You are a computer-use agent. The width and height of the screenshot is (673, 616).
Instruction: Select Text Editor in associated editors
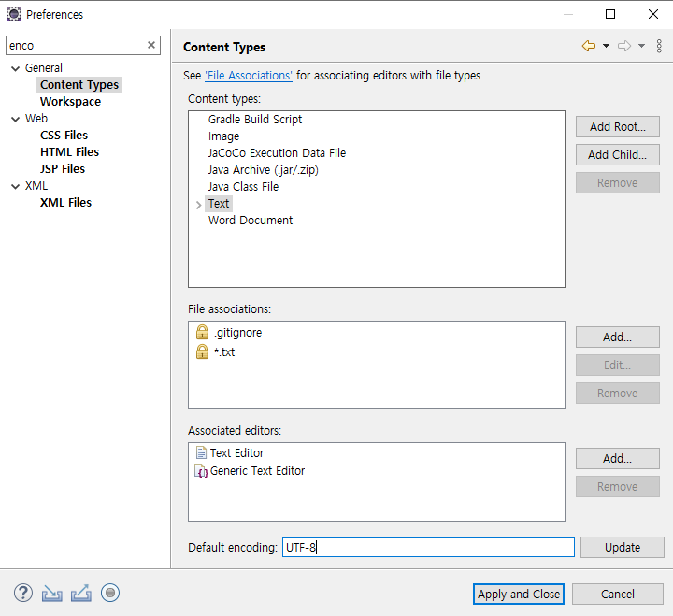pyautogui.click(x=236, y=452)
